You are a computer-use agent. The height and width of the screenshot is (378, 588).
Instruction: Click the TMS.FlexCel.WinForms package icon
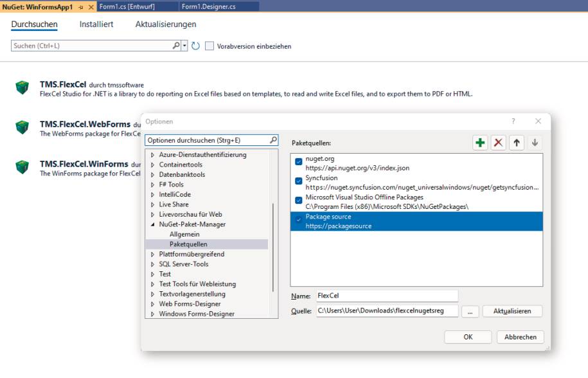coord(22,167)
